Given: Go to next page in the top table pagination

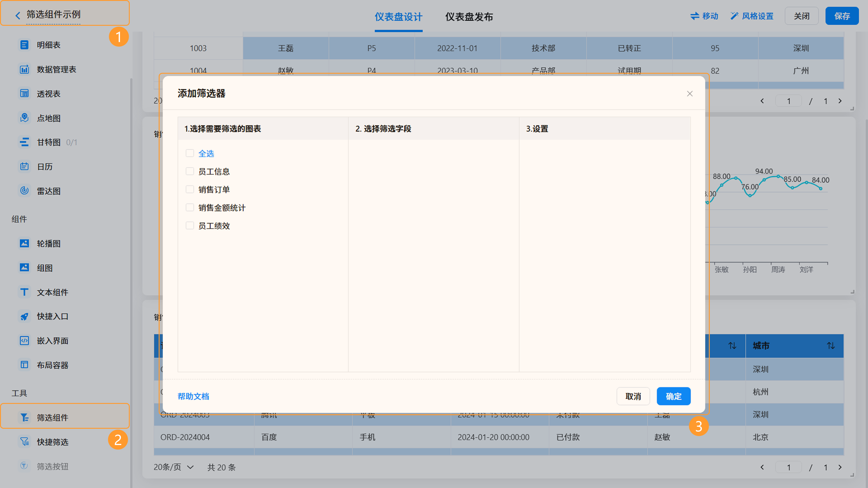Looking at the screenshot, I should coord(840,101).
